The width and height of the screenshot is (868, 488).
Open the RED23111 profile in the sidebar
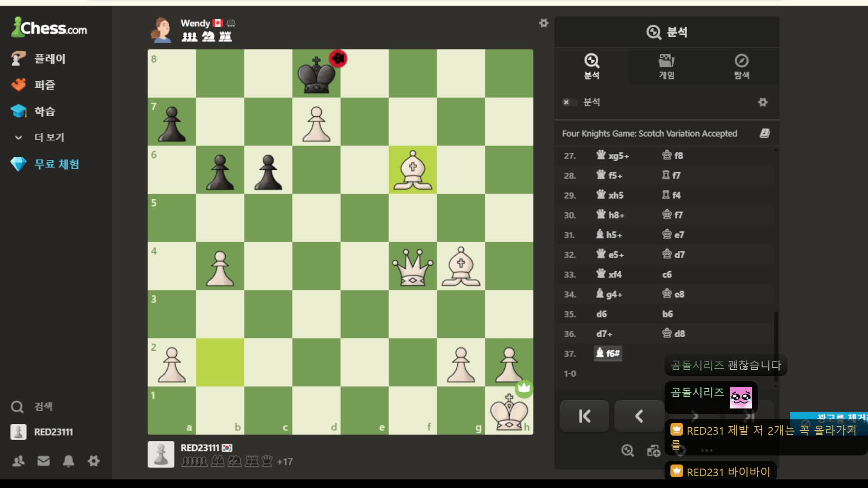[x=42, y=432]
